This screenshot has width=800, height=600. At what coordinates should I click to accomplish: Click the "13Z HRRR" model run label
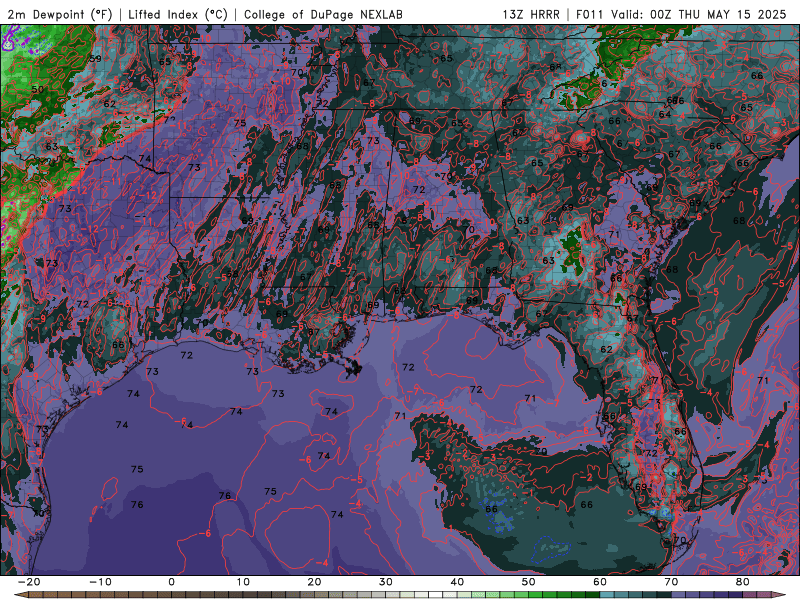tap(531, 14)
